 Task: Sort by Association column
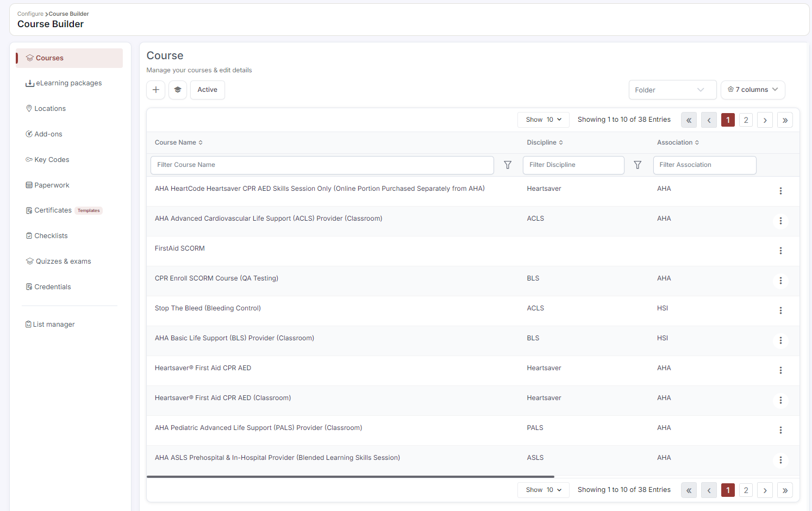678,142
